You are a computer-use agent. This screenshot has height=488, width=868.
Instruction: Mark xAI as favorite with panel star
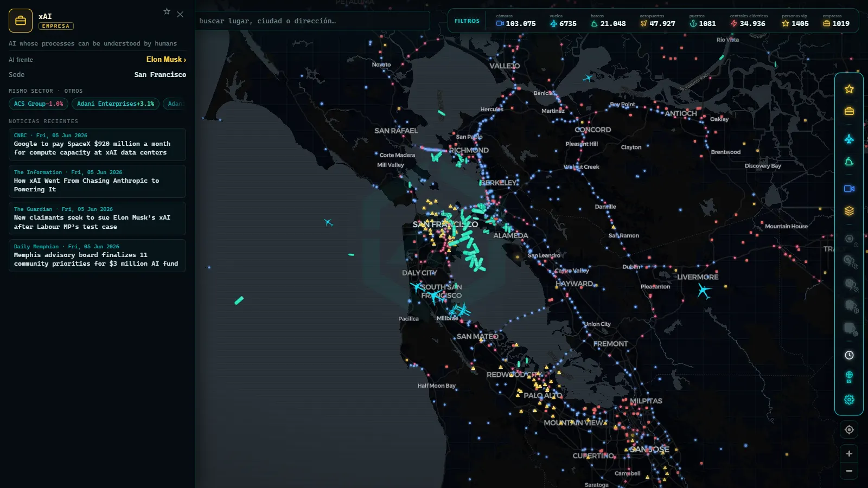(167, 11)
